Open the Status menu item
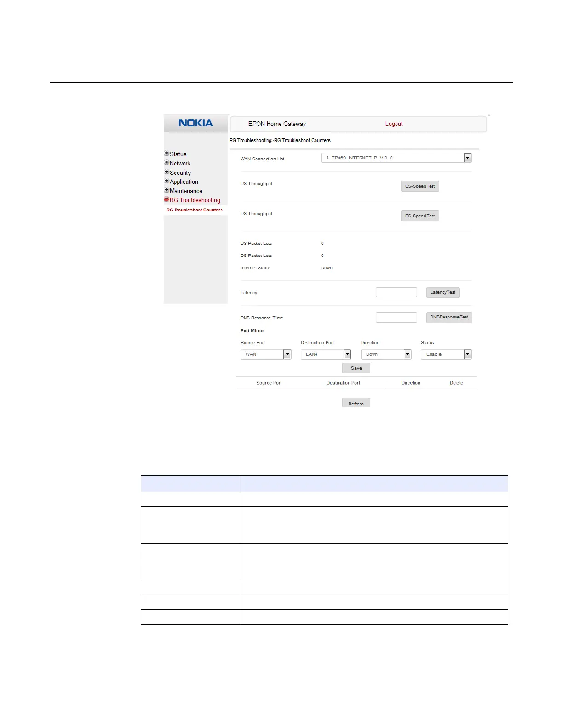This screenshot has width=563, height=728. click(178, 154)
